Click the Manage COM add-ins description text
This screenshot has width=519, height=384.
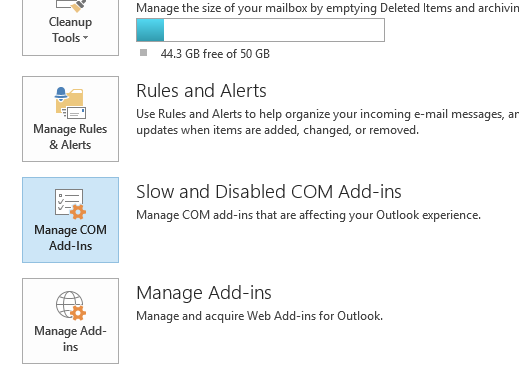308,215
